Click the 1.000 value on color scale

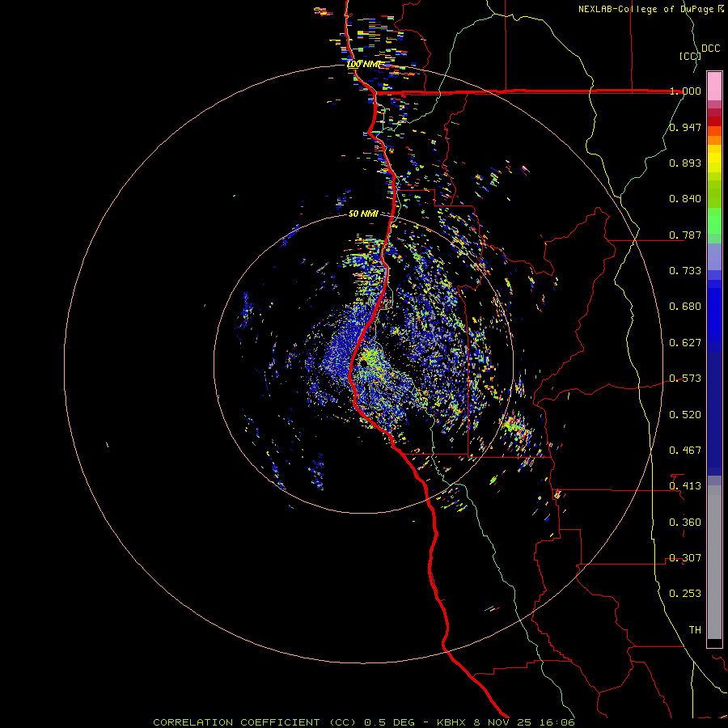coord(685,91)
